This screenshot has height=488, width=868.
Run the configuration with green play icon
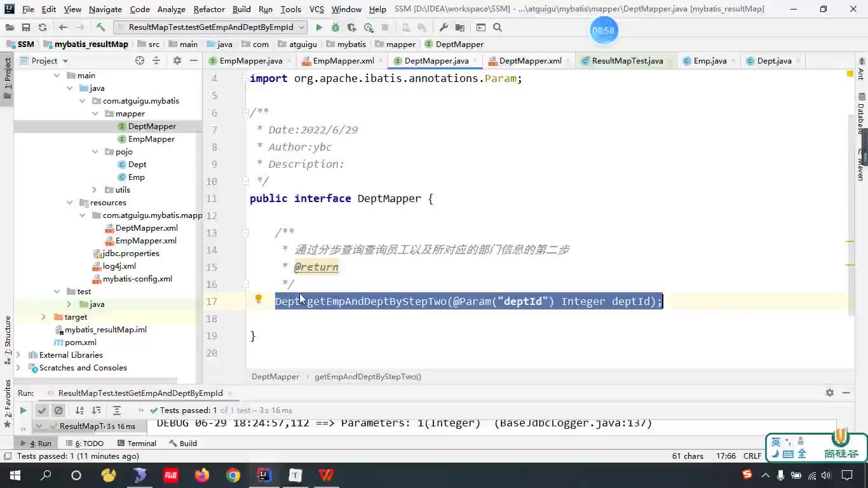[x=319, y=27]
